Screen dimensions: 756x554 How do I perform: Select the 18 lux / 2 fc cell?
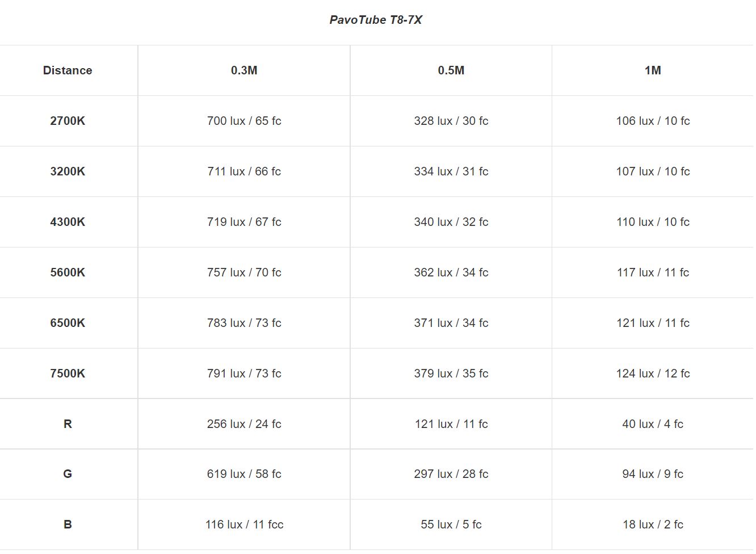(653, 524)
